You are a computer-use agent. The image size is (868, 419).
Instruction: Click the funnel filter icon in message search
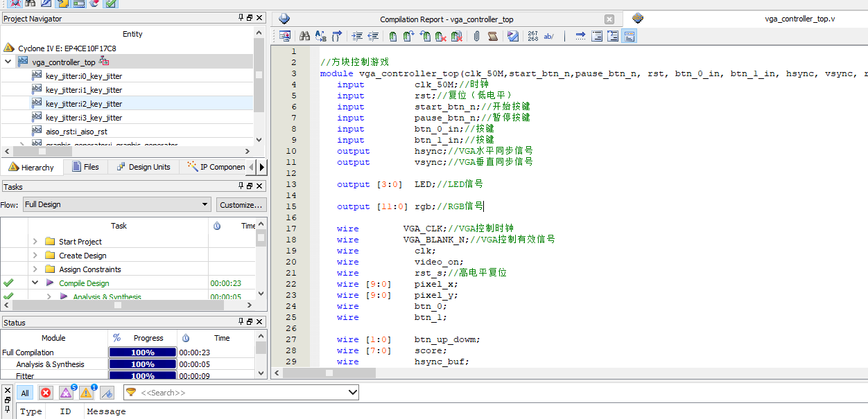[x=130, y=392]
